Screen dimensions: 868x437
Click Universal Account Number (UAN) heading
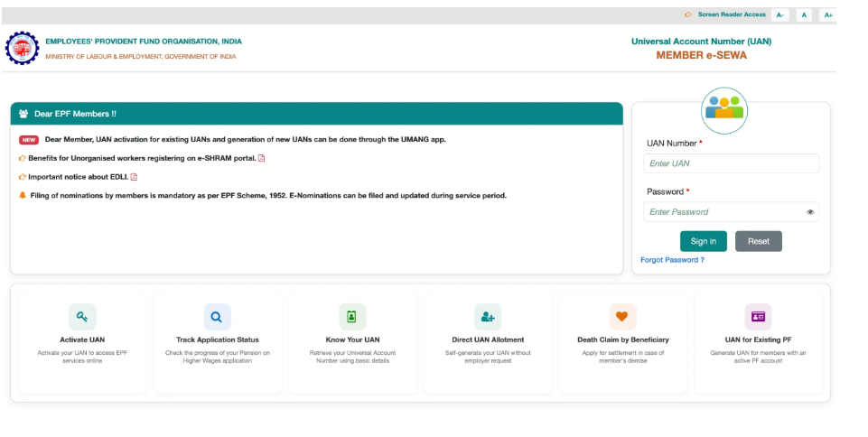coord(702,42)
